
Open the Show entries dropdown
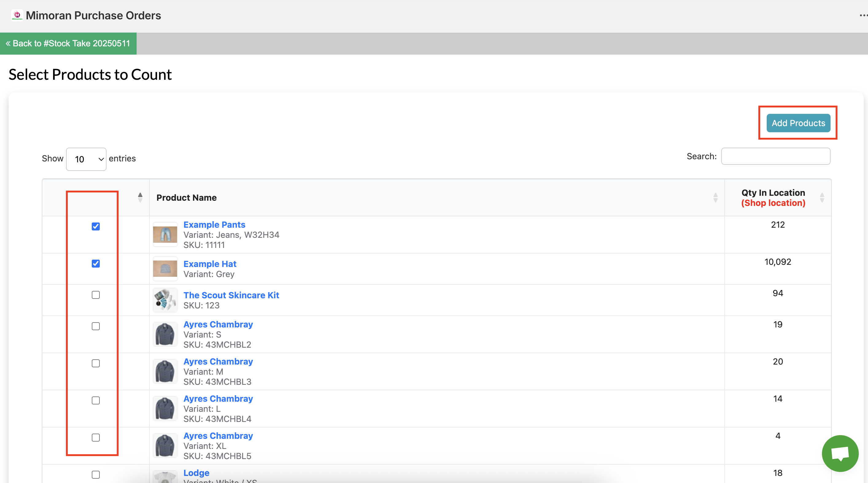[86, 159]
